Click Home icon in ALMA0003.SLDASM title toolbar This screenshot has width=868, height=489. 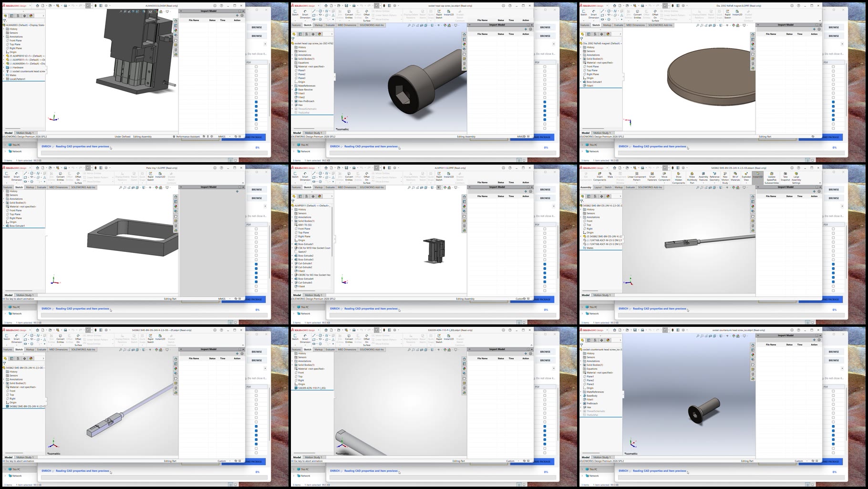click(x=37, y=6)
